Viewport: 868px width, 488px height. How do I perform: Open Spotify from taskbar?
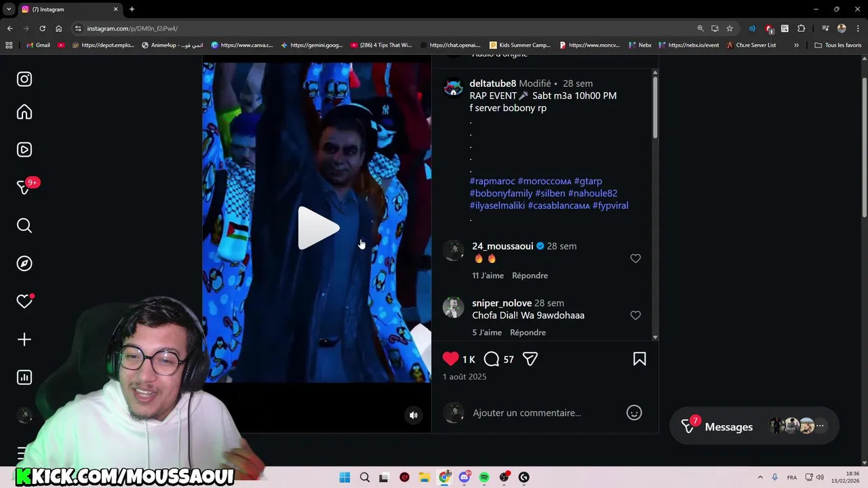point(484,477)
